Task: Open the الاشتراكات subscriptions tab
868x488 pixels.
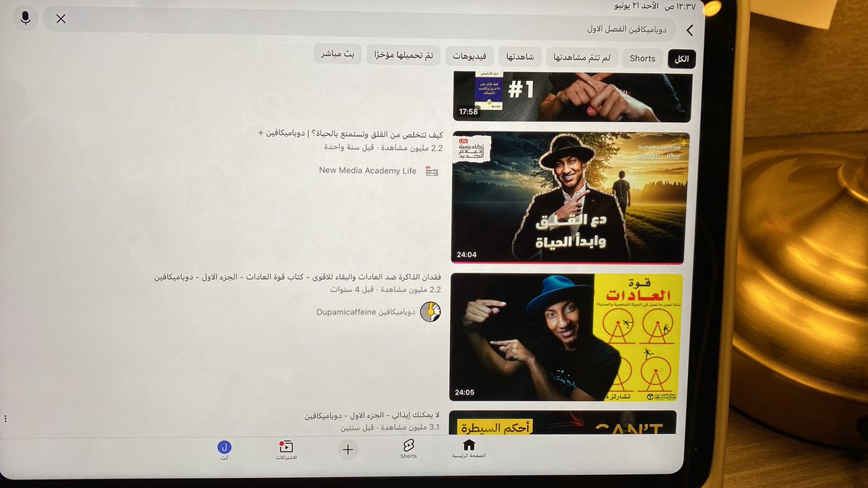Action: pyautogui.click(x=286, y=450)
